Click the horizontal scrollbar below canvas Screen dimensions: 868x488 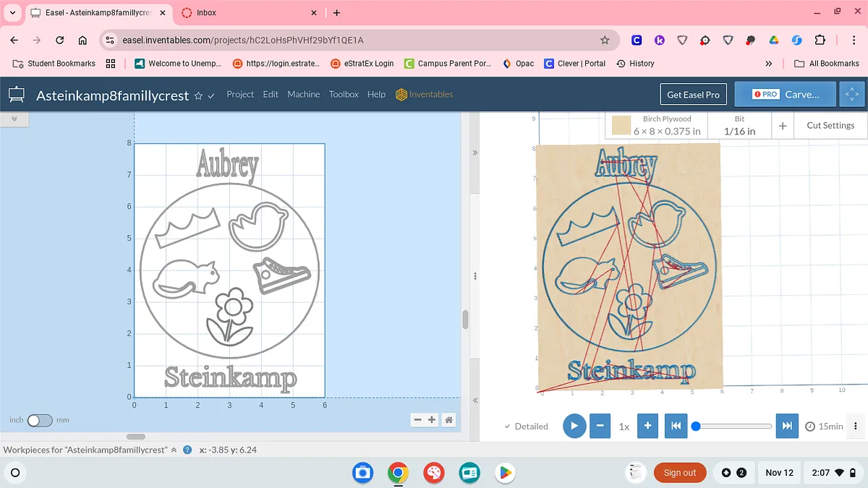point(136,437)
